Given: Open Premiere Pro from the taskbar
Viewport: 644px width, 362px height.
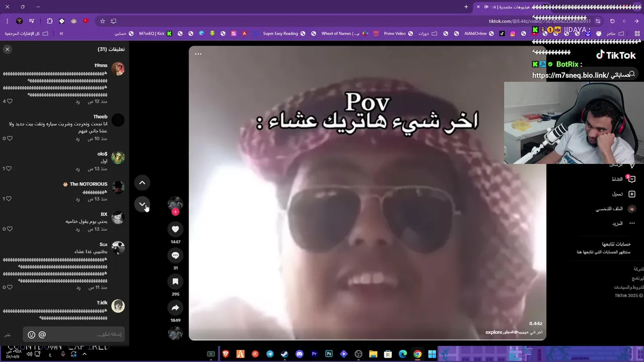Looking at the screenshot, I should 314,354.
